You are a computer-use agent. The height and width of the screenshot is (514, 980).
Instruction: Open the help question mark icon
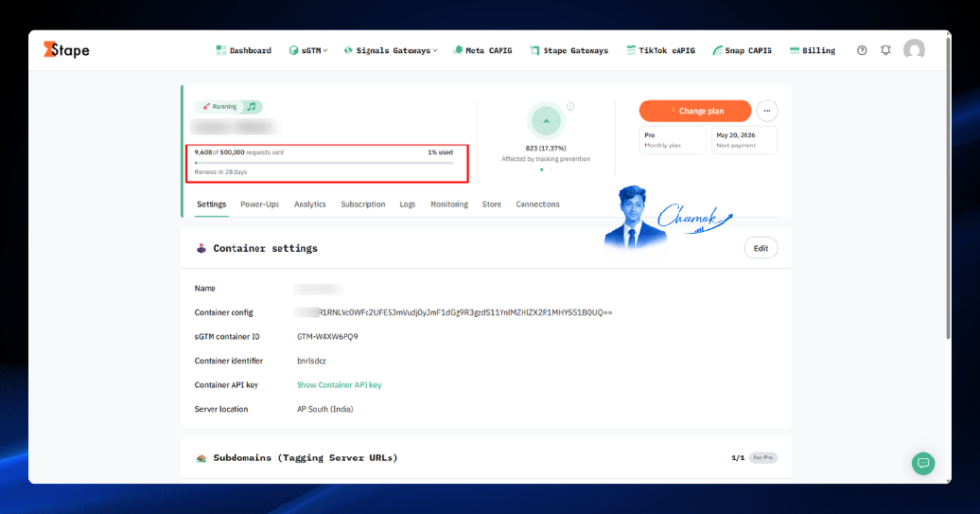(x=862, y=50)
